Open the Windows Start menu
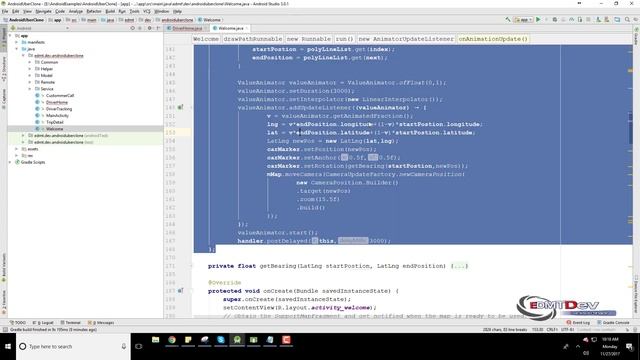 coord(8,346)
